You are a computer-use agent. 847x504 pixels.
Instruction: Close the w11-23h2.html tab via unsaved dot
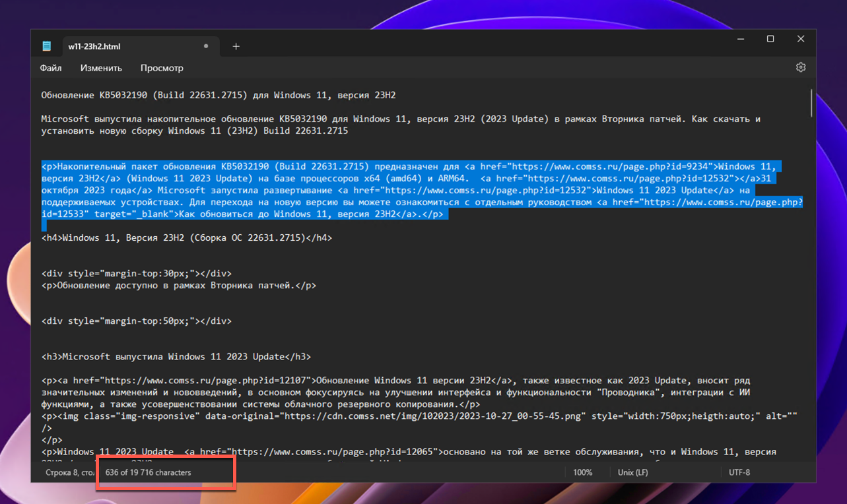206,46
